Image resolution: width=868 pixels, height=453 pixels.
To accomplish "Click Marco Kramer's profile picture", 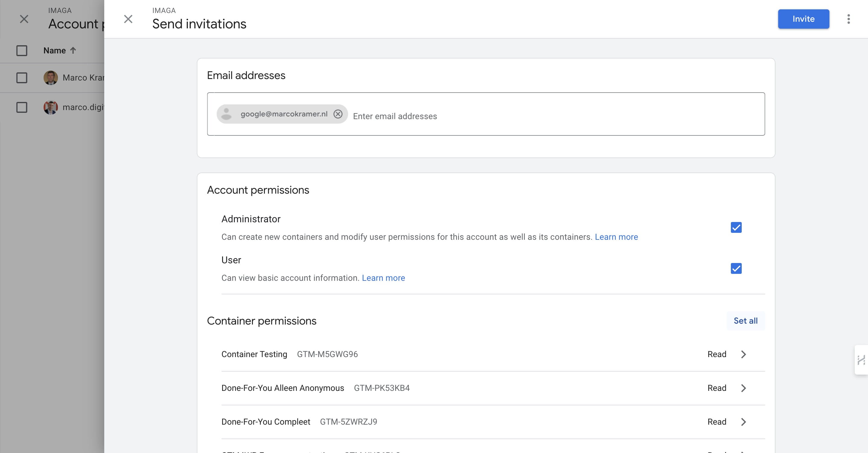I will click(x=51, y=78).
